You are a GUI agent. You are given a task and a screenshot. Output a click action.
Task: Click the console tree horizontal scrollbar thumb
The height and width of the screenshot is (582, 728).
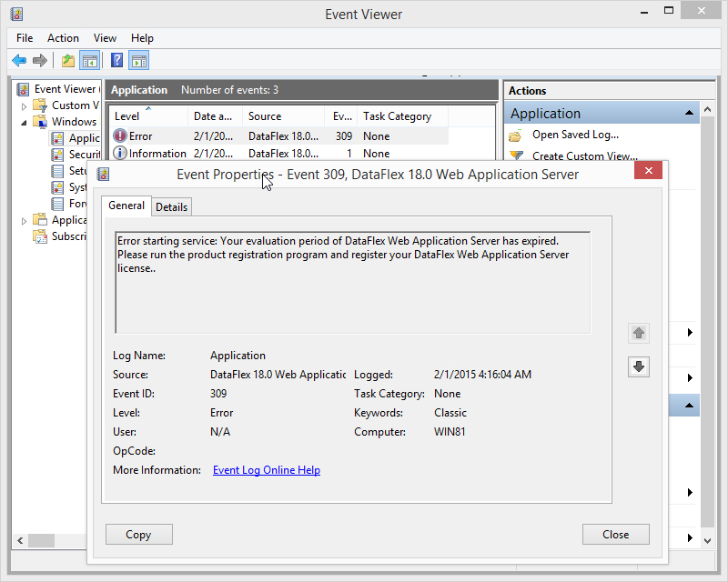point(42,540)
